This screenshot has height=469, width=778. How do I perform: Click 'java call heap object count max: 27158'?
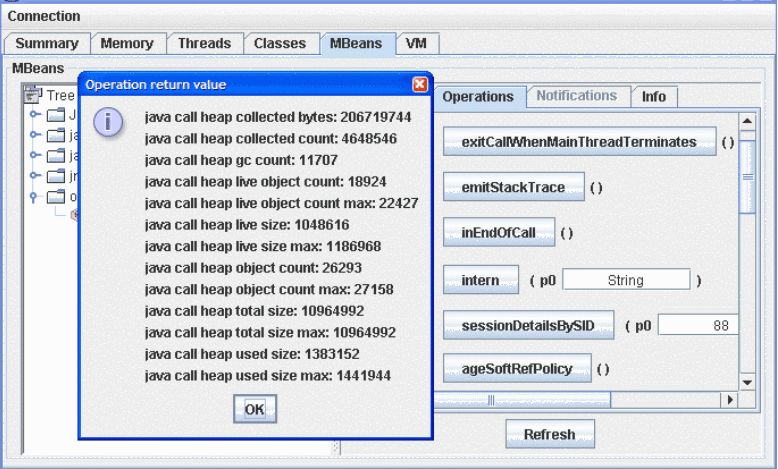tap(269, 289)
